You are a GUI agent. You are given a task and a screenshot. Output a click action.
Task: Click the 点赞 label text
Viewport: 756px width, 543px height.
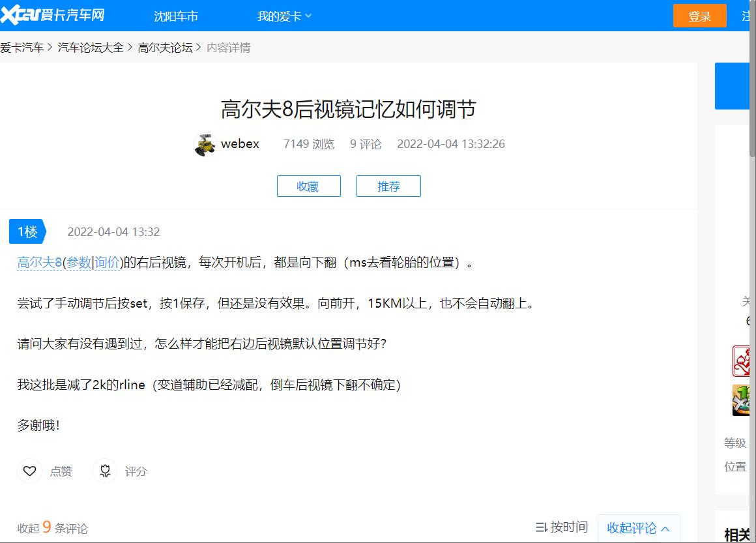(61, 471)
